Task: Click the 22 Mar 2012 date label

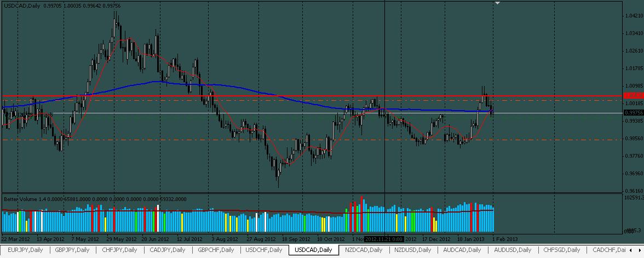Action: 15,239
